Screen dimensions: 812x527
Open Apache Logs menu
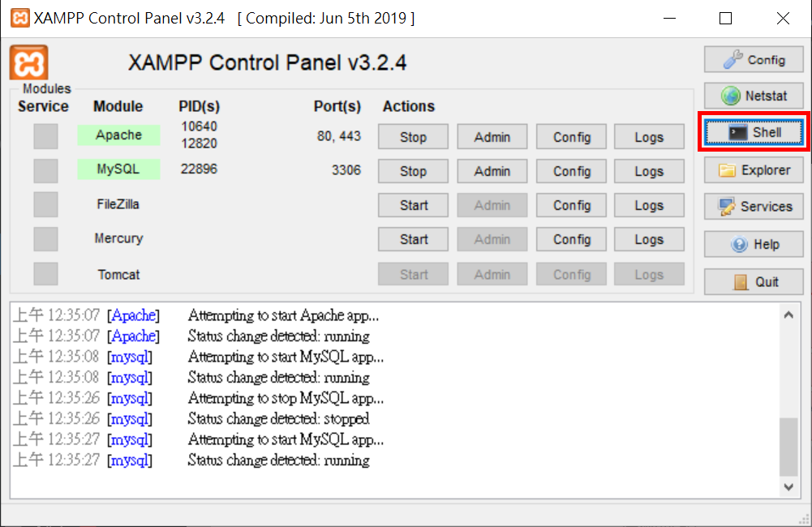point(649,137)
